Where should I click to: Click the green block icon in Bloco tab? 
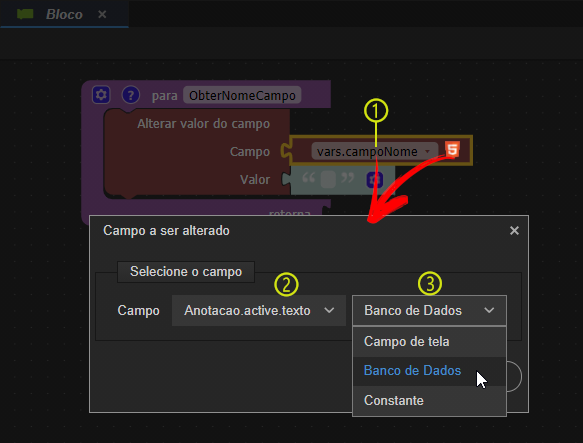(25, 14)
